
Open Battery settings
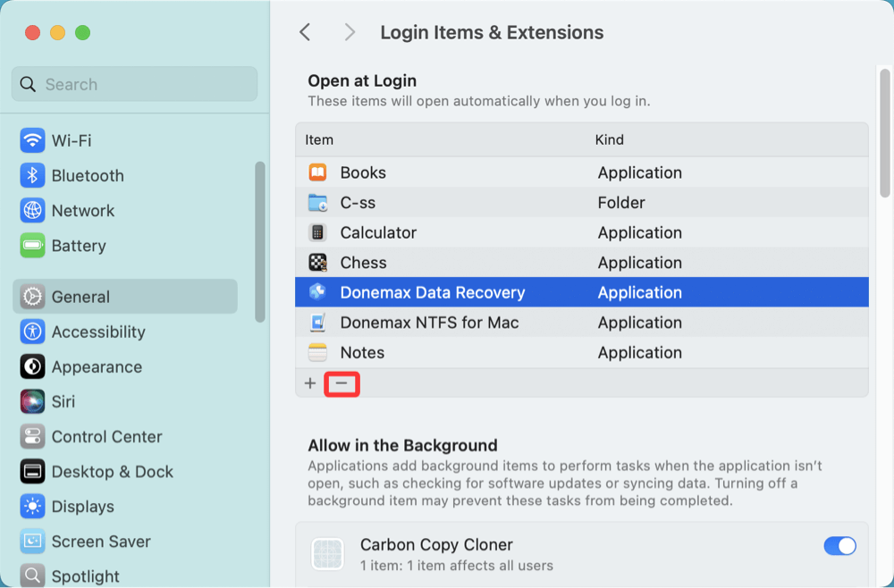click(72, 246)
